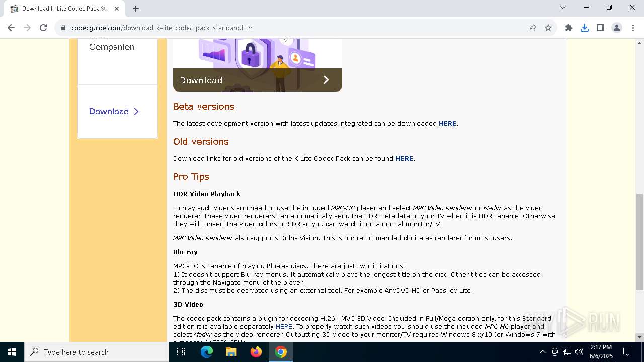Image resolution: width=644 pixels, height=362 pixels.
Task: Click the page vertical scrollbar thumb
Action: coord(639,241)
